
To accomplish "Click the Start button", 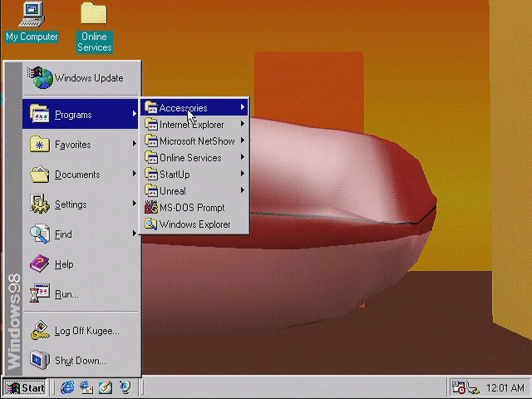I will (x=25, y=387).
